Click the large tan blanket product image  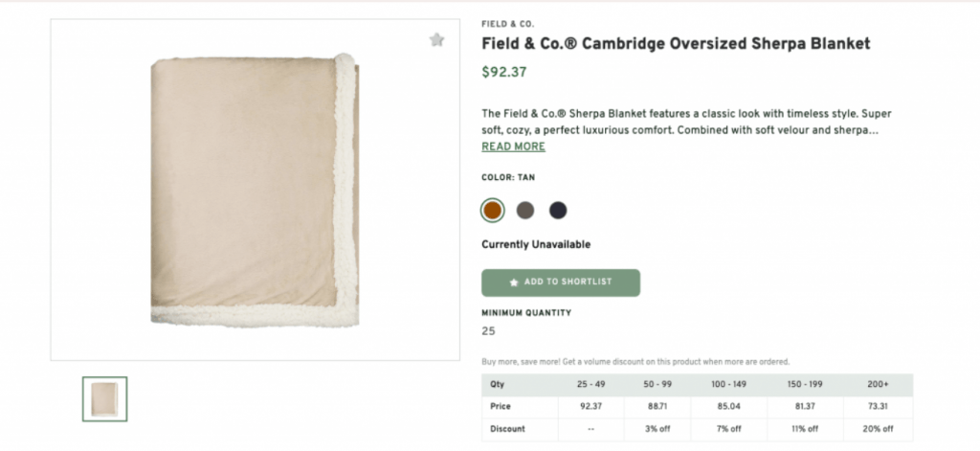255,192
